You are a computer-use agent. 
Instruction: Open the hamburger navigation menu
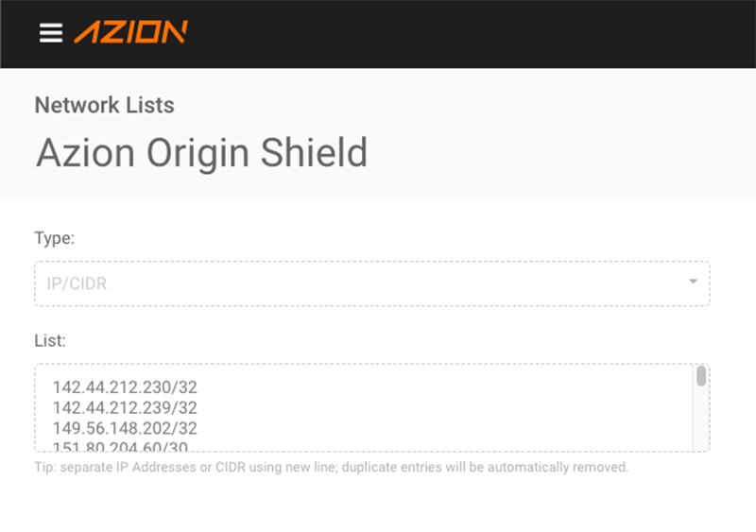(x=51, y=33)
